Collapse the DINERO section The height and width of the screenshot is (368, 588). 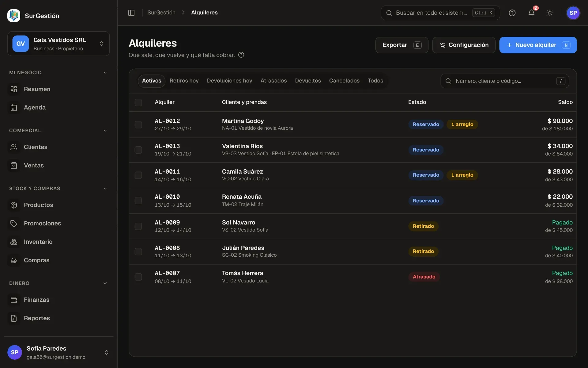click(x=58, y=283)
